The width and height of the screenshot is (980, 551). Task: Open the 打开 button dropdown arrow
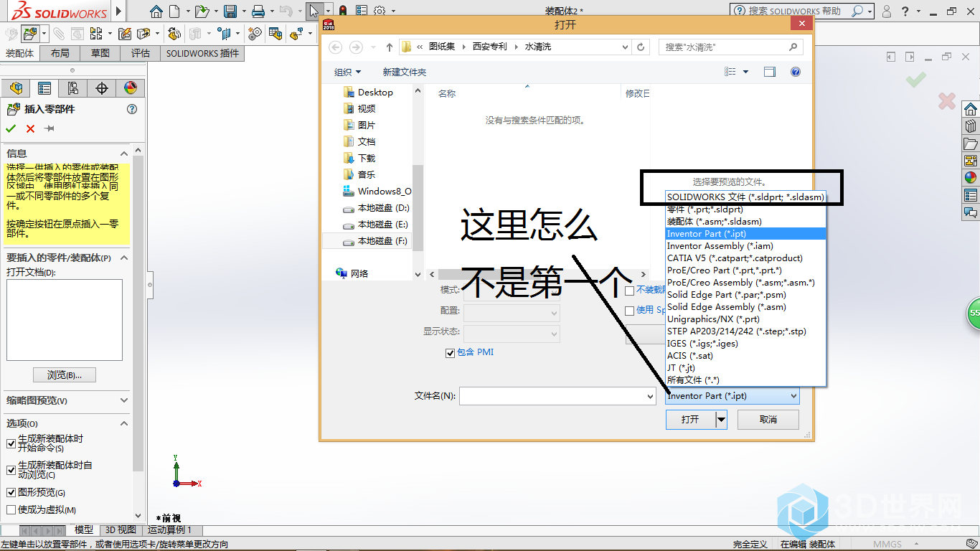pos(722,419)
